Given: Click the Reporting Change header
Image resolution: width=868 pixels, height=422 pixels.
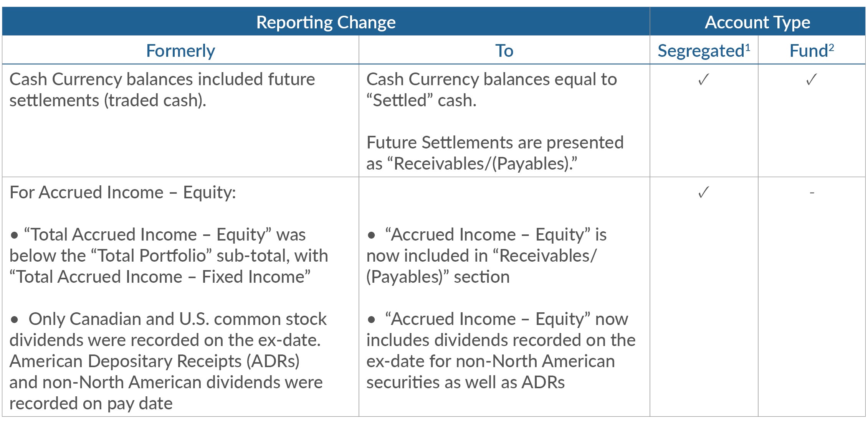Looking at the screenshot, I should pos(326,22).
